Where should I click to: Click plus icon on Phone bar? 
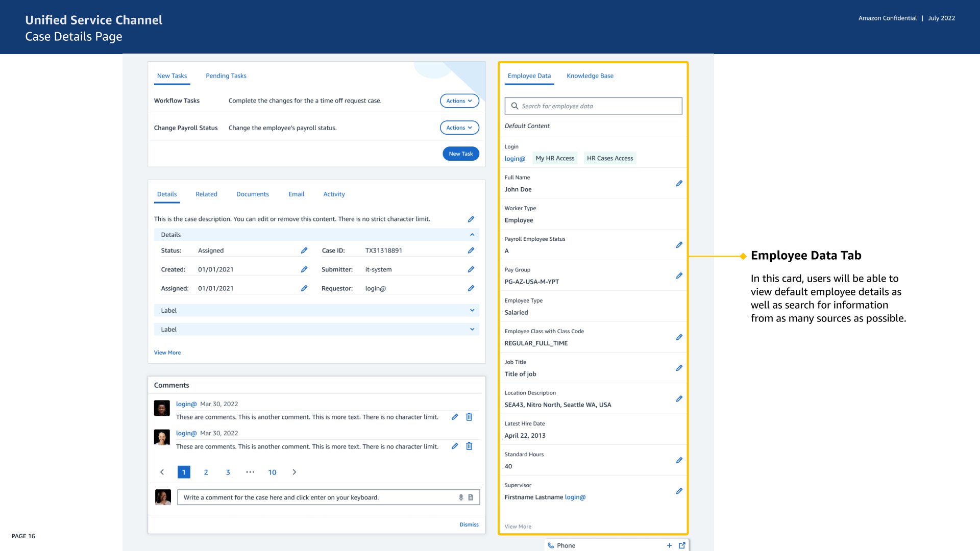[x=669, y=545]
